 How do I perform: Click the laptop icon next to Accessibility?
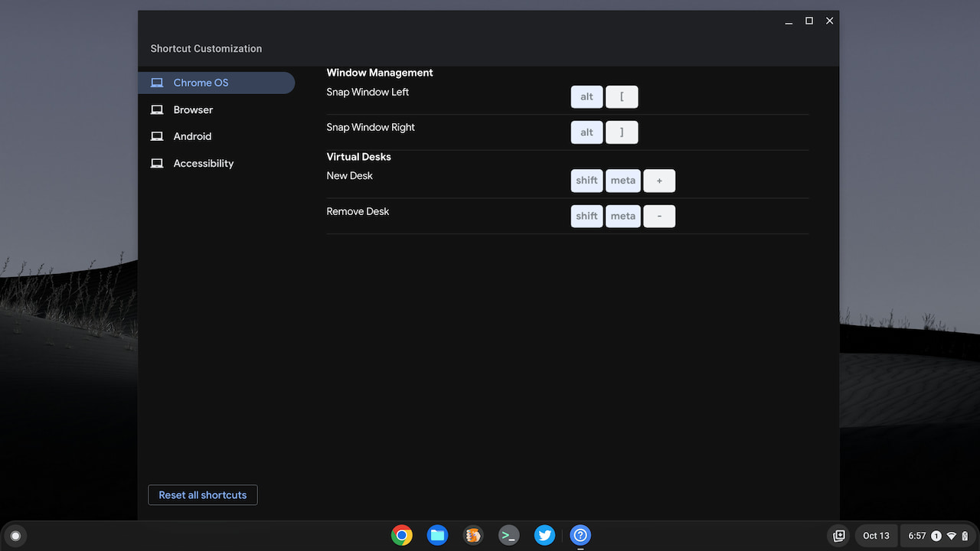click(157, 163)
